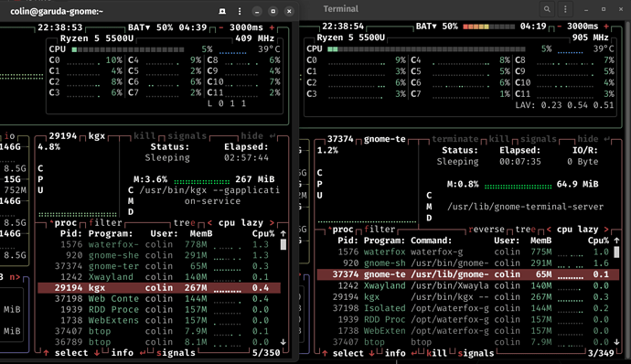Hide process detail in kgx btop

[258, 136]
